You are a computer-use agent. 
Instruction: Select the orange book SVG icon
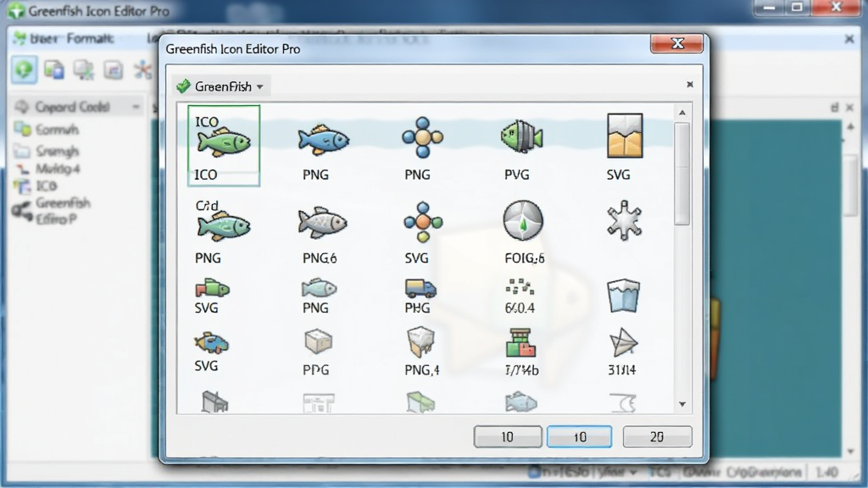[x=625, y=136]
